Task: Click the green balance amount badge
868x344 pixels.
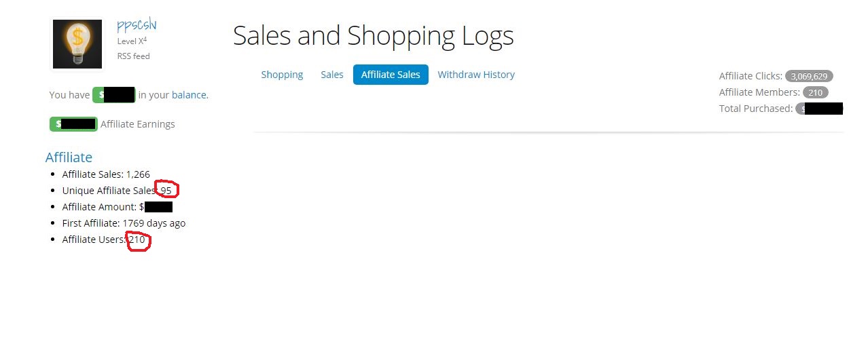Action: click(x=114, y=95)
